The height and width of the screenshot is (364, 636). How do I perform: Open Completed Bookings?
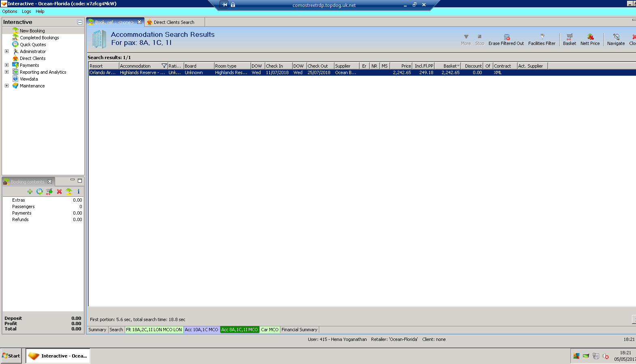click(39, 38)
